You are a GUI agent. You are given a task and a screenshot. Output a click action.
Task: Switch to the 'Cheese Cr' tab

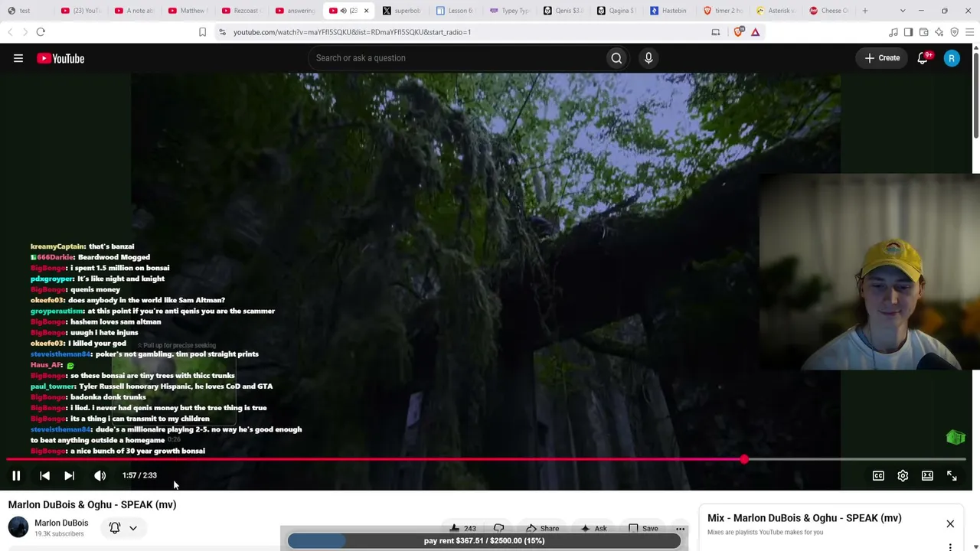click(x=829, y=11)
